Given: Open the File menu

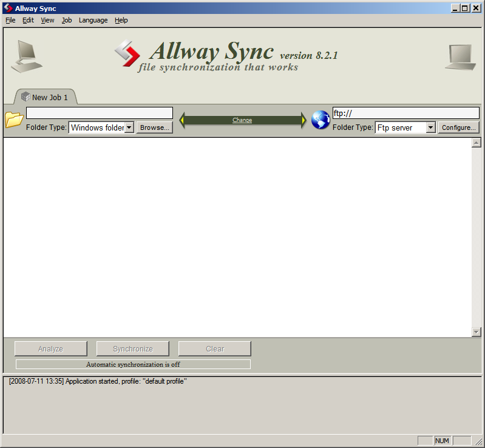Looking at the screenshot, I should pyautogui.click(x=10, y=20).
